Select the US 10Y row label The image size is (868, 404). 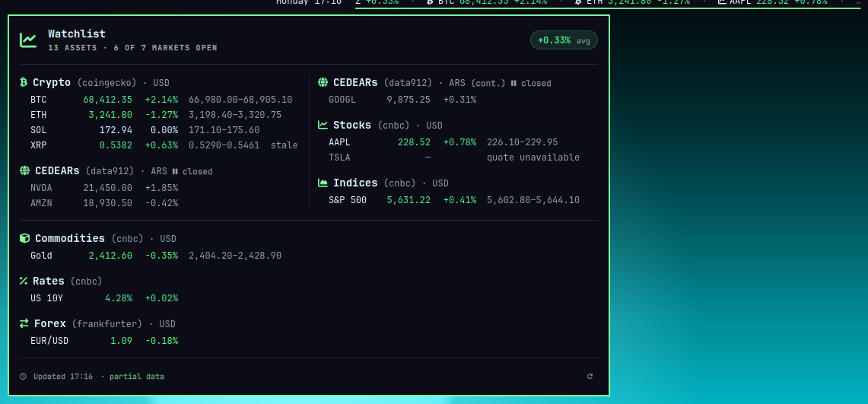(x=47, y=298)
